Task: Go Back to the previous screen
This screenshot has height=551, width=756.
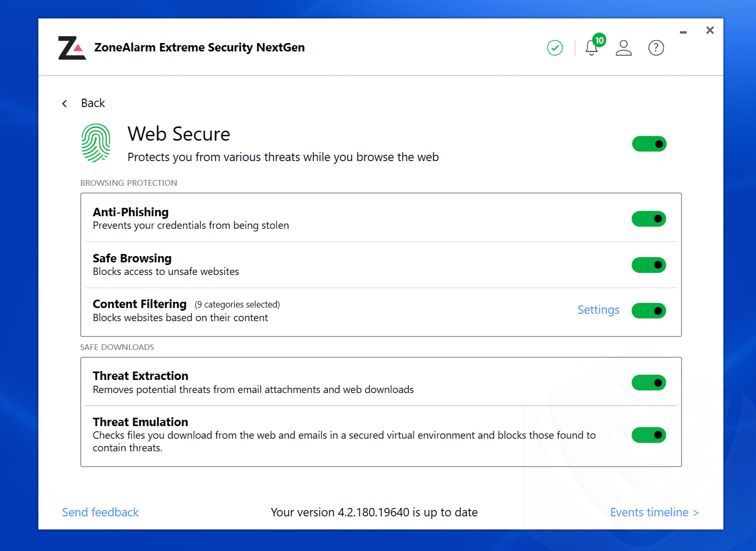Action: point(93,103)
